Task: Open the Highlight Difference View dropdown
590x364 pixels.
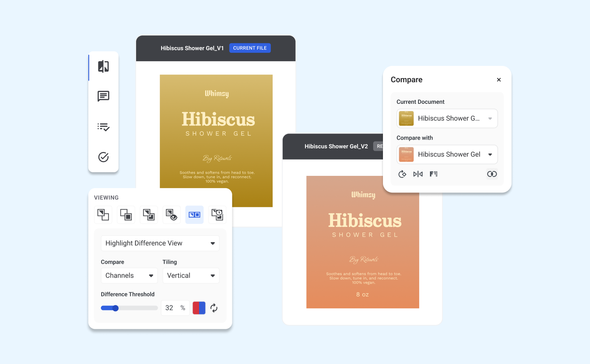Action: click(160, 243)
